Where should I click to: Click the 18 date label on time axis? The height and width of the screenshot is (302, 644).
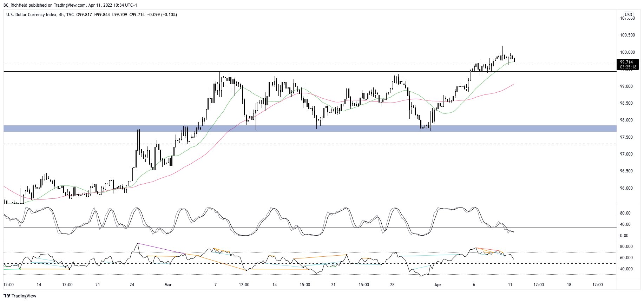(x=569, y=285)
